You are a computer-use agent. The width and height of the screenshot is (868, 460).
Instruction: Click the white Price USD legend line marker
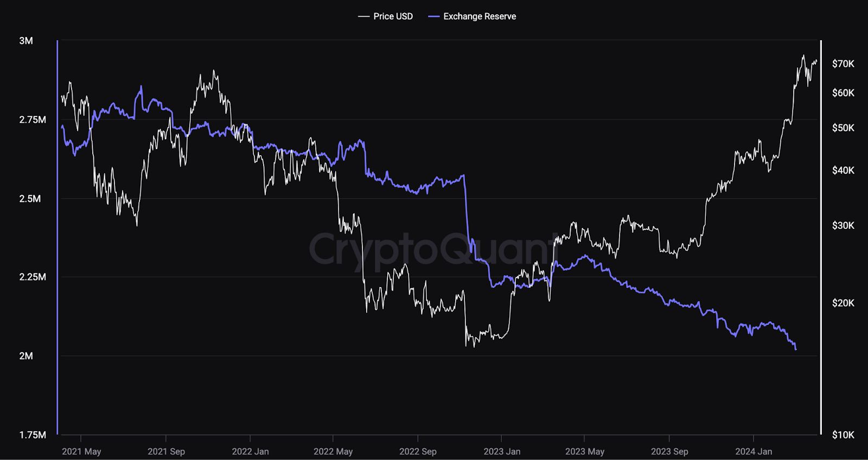point(363,16)
